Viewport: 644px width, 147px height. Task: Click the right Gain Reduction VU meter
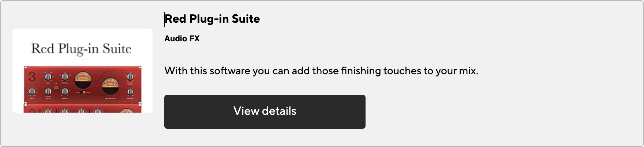pos(110,87)
